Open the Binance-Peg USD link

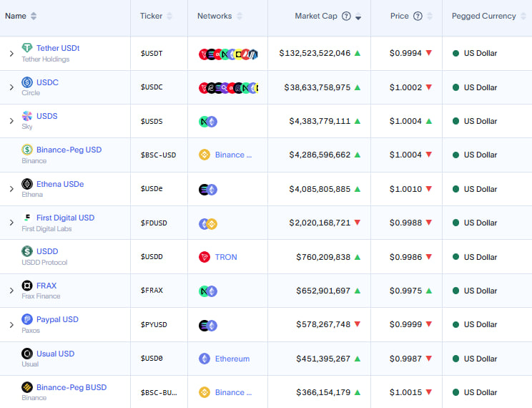(69, 150)
